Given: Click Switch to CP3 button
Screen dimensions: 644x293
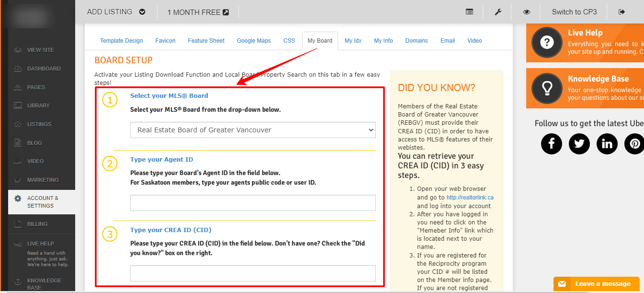Looking at the screenshot, I should point(574,12).
